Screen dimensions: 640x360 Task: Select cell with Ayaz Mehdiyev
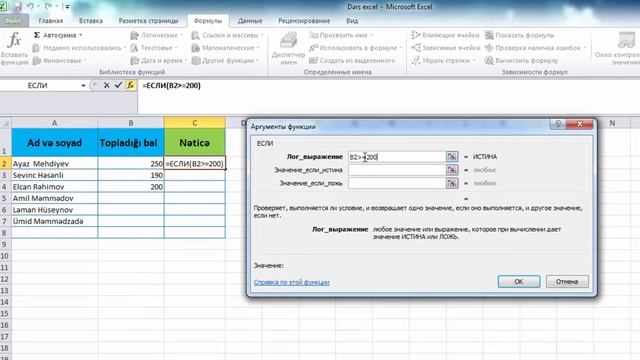coord(54,163)
